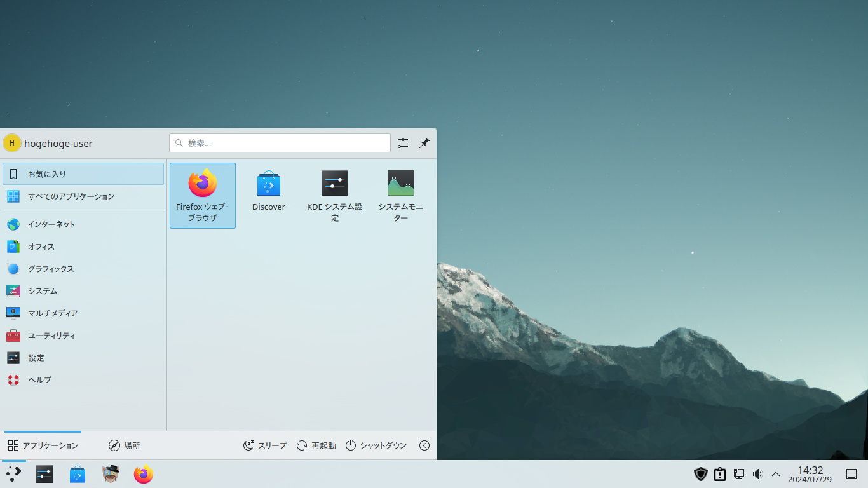Viewport: 868px width, 488px height.
Task: Put the computer to sleep with スリープ
Action: pos(265,445)
